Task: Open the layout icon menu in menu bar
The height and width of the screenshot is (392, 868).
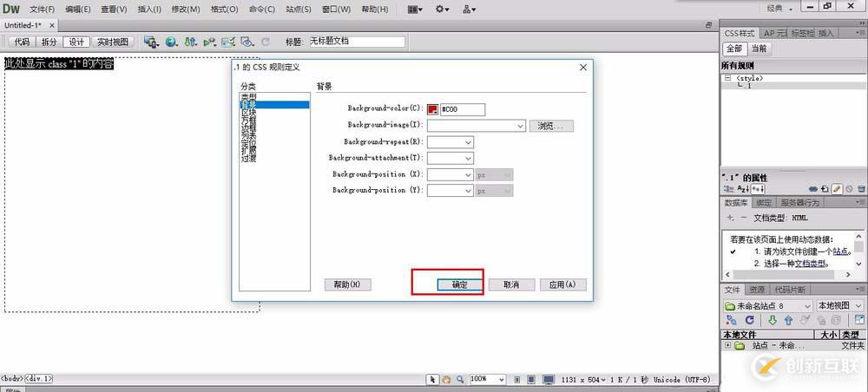Action: pyautogui.click(x=415, y=10)
